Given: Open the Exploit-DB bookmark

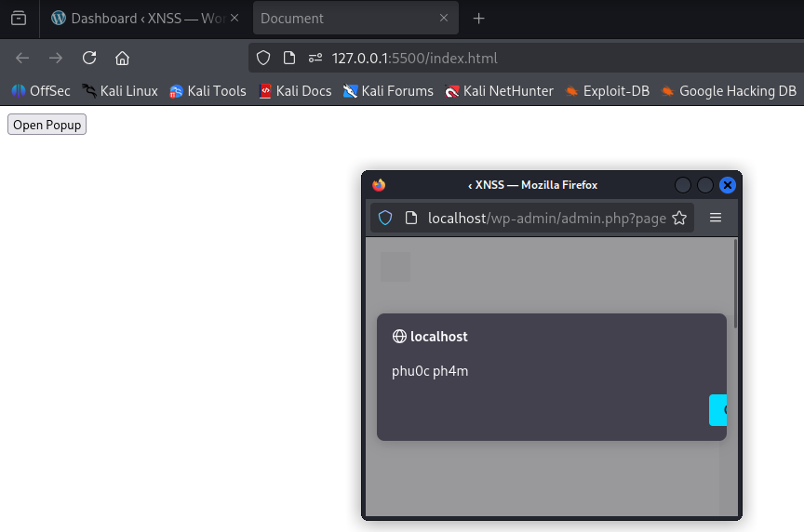Looking at the screenshot, I should click(x=608, y=91).
